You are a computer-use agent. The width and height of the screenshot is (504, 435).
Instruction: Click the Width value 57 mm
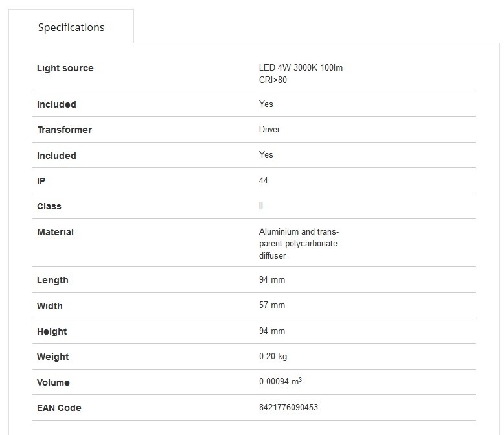[x=272, y=305]
